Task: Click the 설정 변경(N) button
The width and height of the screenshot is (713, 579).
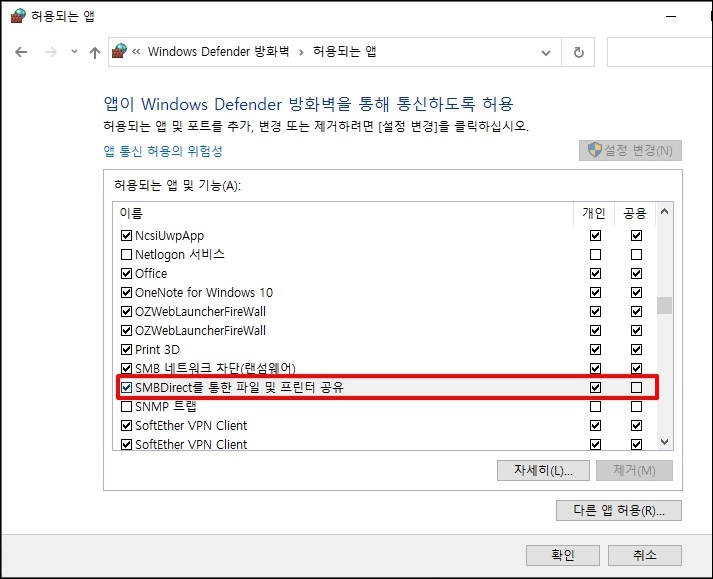Action: (630, 150)
